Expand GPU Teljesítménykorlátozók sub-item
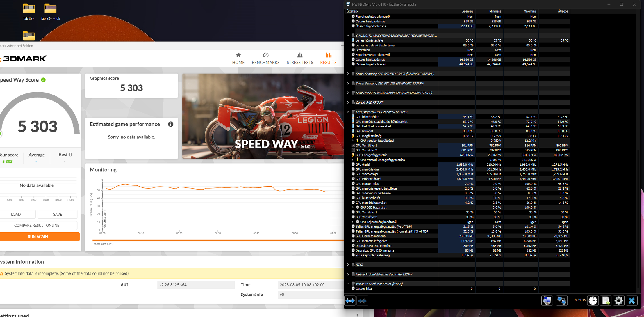Image resolution: width=644 pixels, height=317 pixels. click(x=353, y=222)
